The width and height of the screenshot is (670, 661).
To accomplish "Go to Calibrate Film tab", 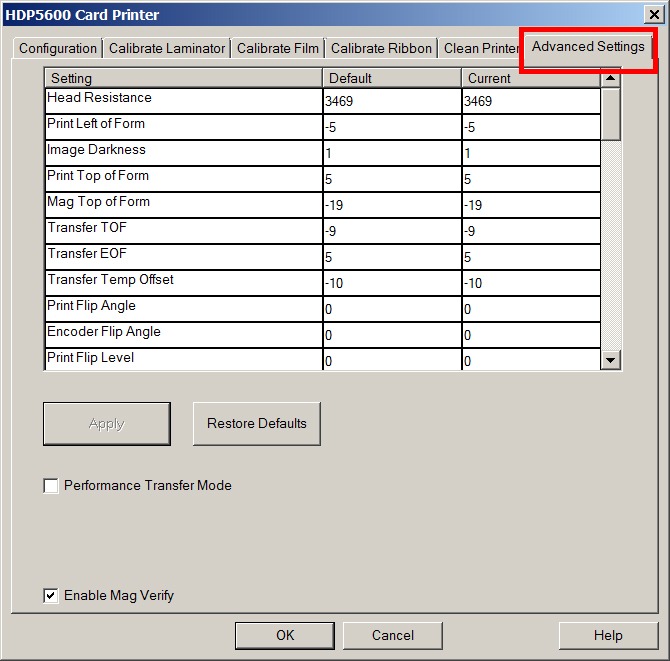I will (x=276, y=48).
